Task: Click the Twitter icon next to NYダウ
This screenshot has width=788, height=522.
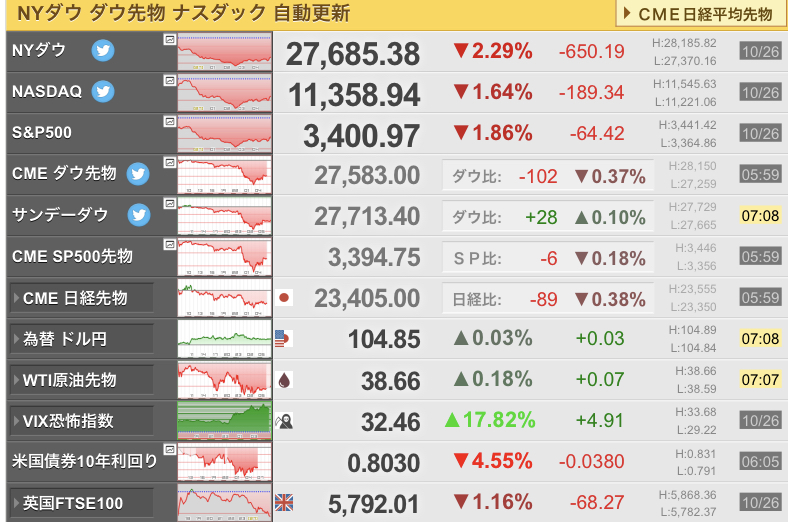Action: click(103, 50)
